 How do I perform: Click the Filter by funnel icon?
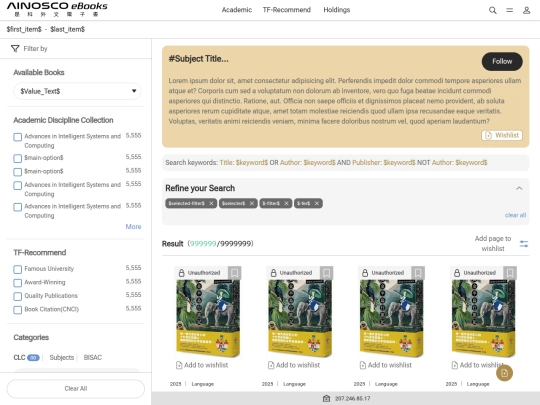(15, 49)
